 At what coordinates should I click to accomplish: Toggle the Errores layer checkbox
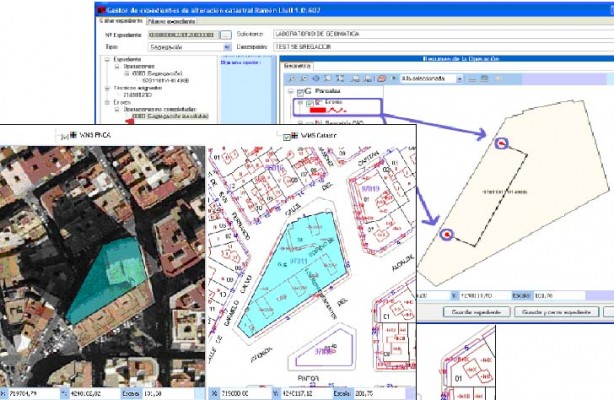click(x=310, y=103)
